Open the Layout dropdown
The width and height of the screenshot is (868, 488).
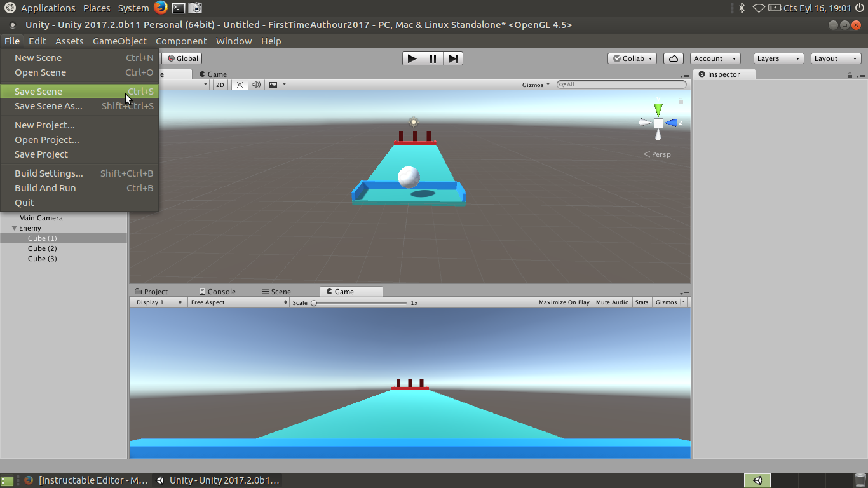[x=836, y=58]
